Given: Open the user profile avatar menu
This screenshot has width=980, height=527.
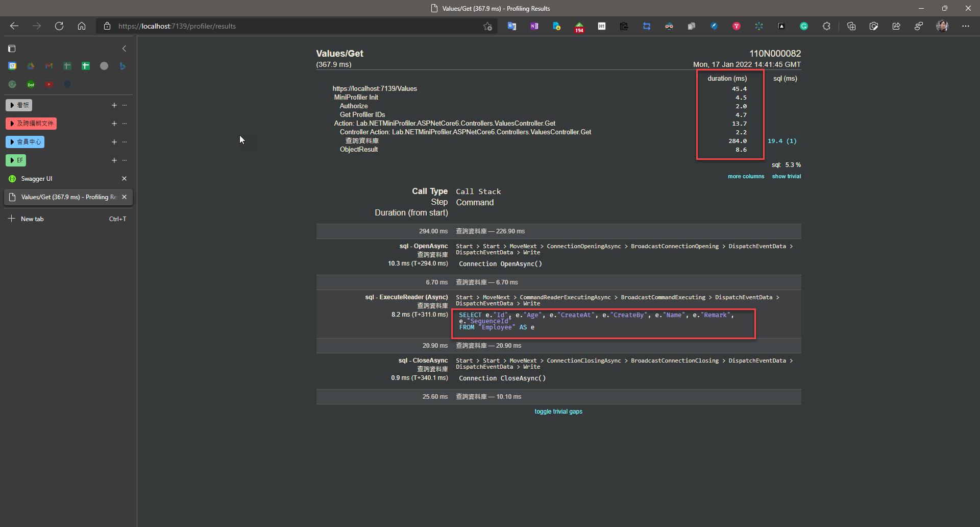Looking at the screenshot, I should (x=942, y=26).
